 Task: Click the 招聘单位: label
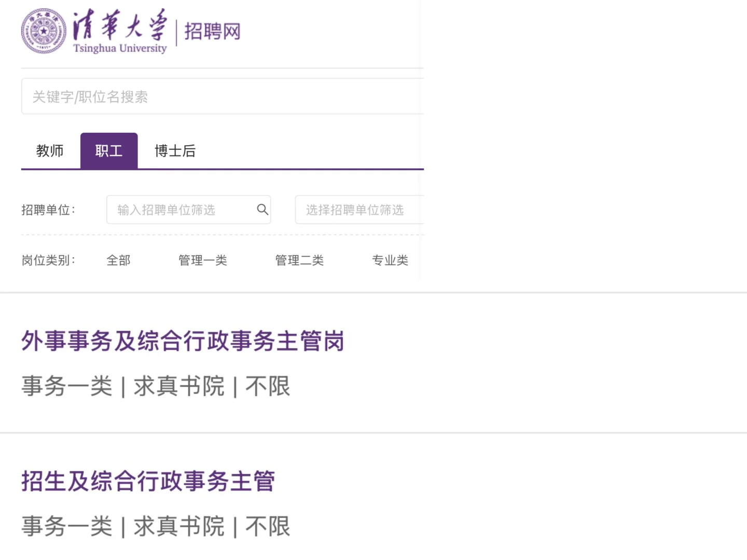point(48,209)
